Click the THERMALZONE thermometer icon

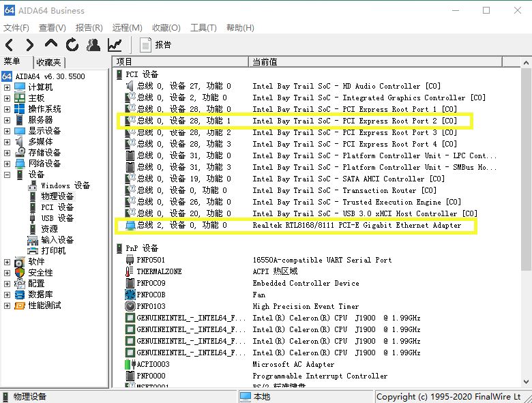tap(130, 271)
